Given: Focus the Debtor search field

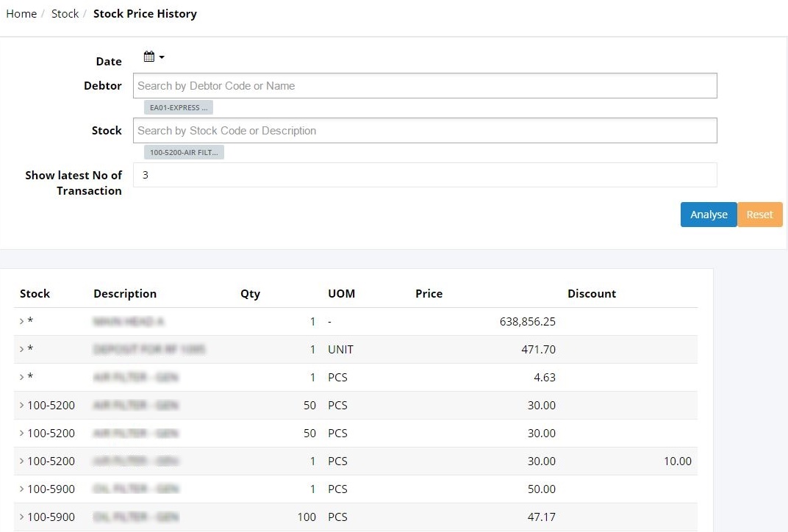Looking at the screenshot, I should point(425,86).
